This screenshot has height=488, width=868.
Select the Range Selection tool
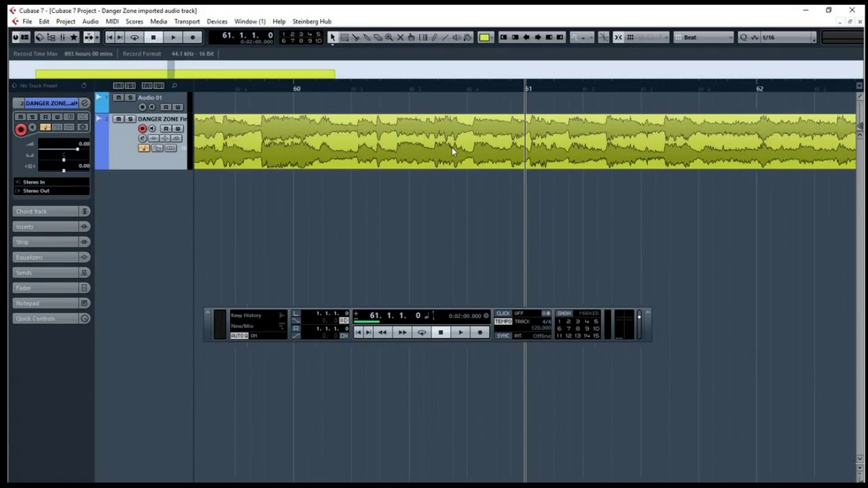click(344, 37)
